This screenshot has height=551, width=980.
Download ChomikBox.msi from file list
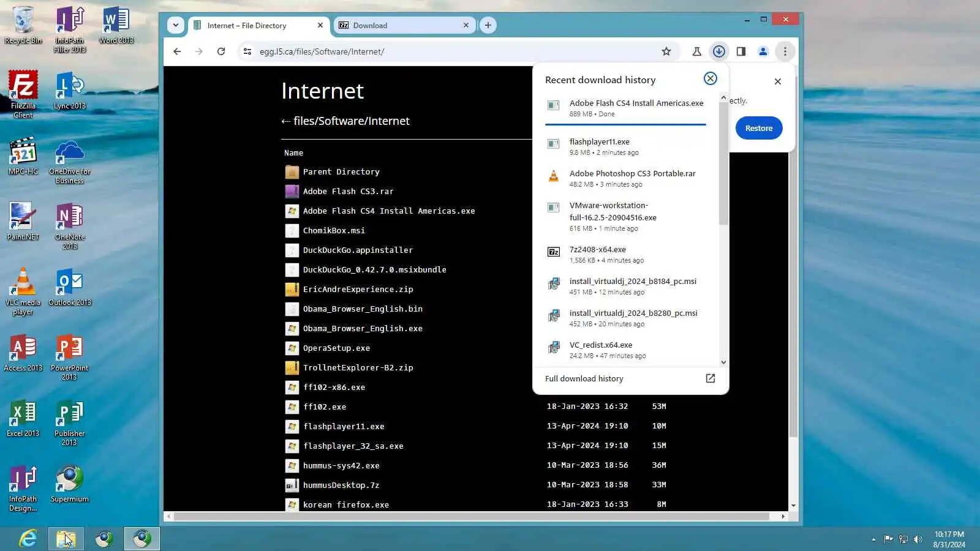[334, 231]
